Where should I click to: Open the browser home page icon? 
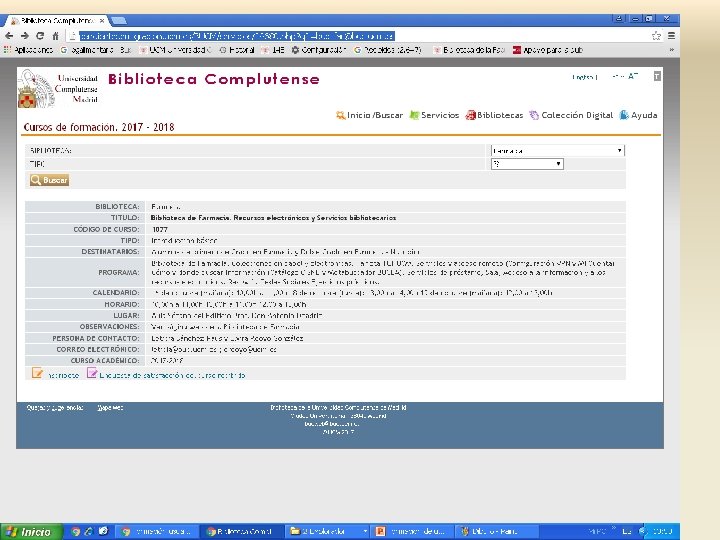pyautogui.click(x=56, y=36)
